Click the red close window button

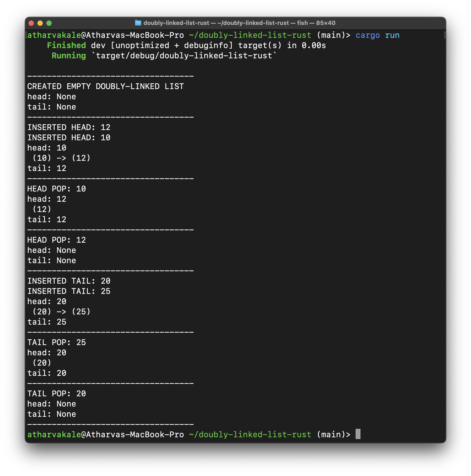point(31,23)
